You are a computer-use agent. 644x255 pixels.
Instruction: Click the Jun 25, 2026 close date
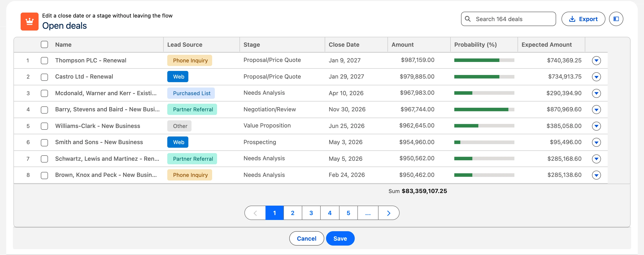(x=346, y=126)
